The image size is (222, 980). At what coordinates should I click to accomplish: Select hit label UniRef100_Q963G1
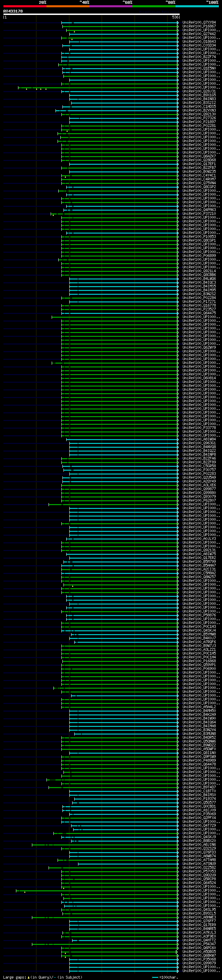(199, 443)
